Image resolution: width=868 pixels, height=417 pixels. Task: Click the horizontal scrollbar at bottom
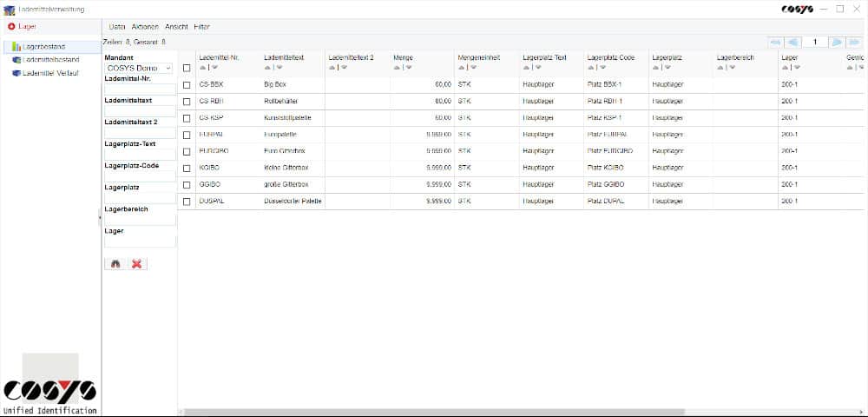coord(434,412)
